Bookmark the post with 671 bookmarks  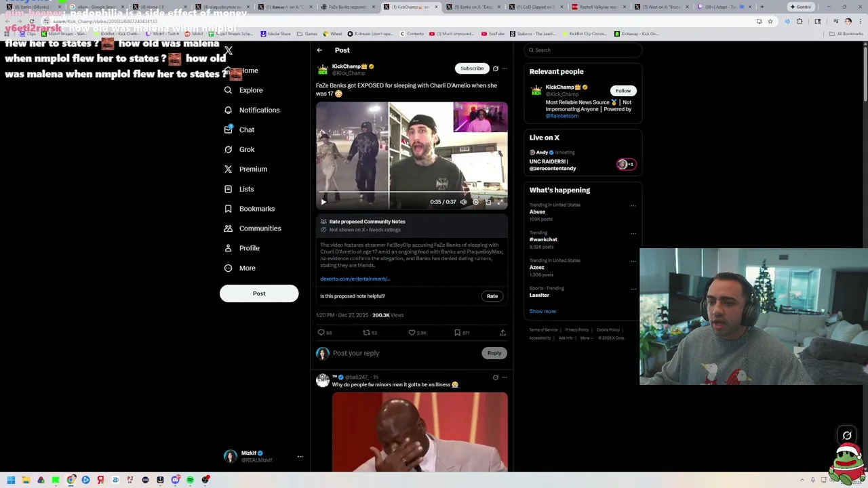[462, 333]
